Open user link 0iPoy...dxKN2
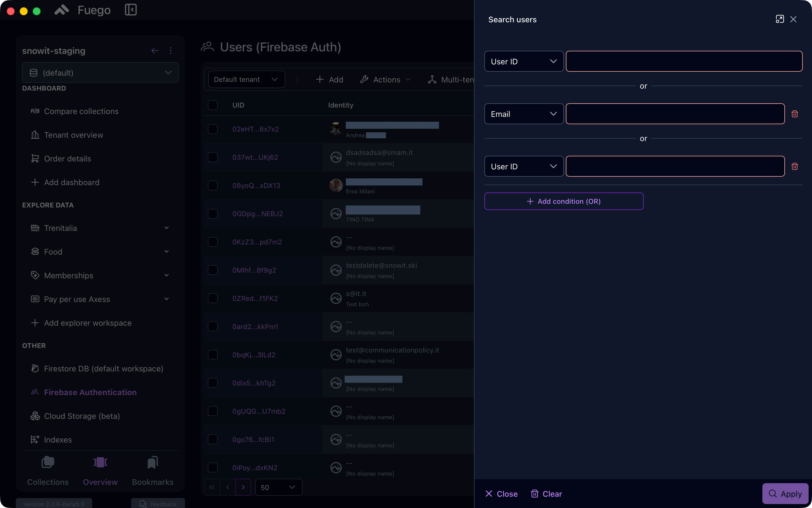Viewport: 812px width, 508px height. tap(255, 468)
